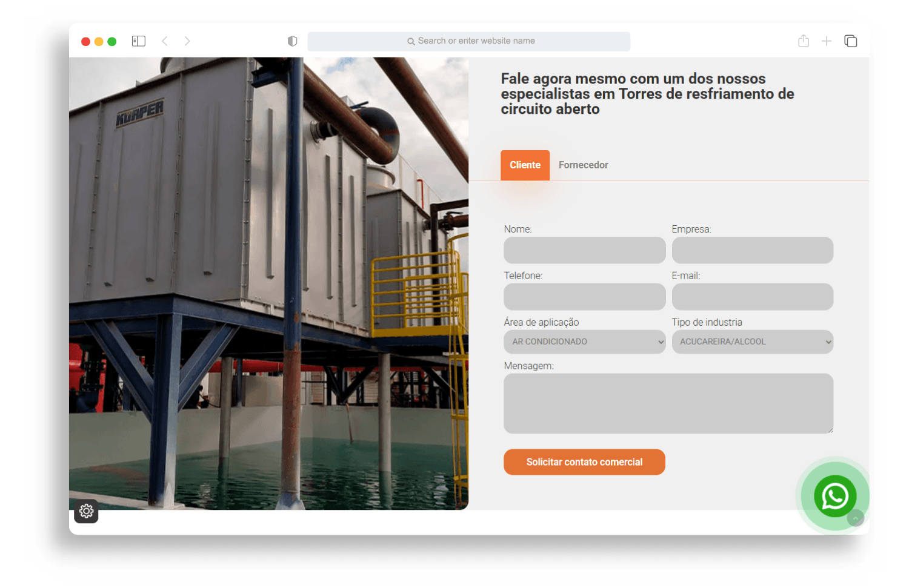909x588 pixels.
Task: Click the 'Empresa:' label
Action: pyautogui.click(x=691, y=229)
